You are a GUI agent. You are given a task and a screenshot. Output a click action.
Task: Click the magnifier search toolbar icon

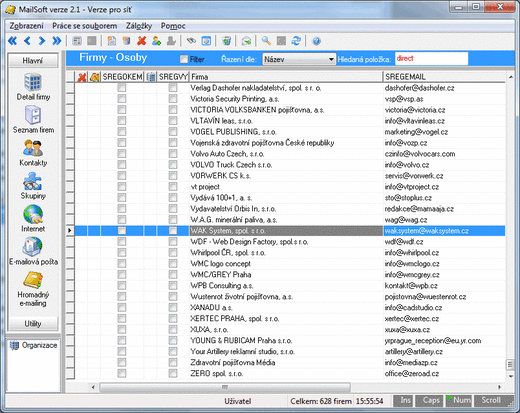(266, 41)
